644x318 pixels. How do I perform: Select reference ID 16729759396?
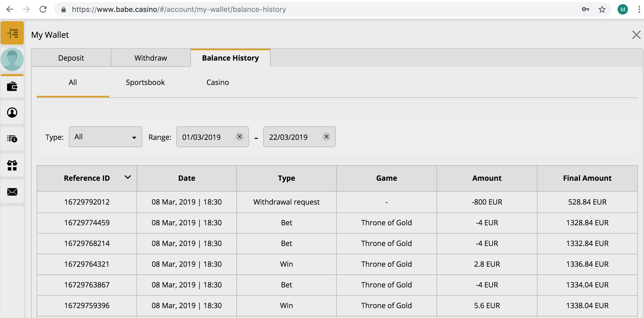pos(87,306)
